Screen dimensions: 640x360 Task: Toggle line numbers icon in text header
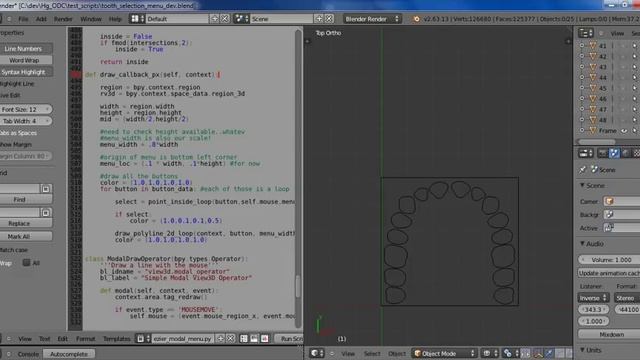[244, 339]
